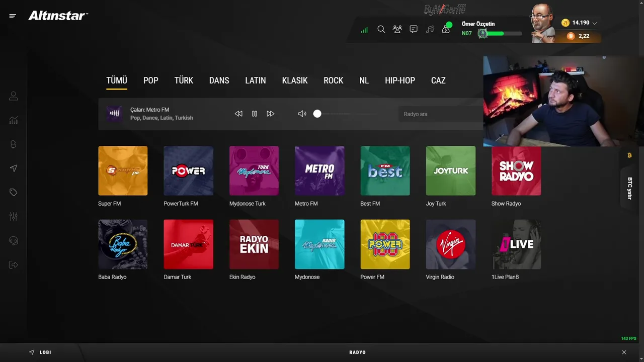Click the gold coin balance icon
Image resolution: width=644 pixels, height=362 pixels.
tap(566, 23)
